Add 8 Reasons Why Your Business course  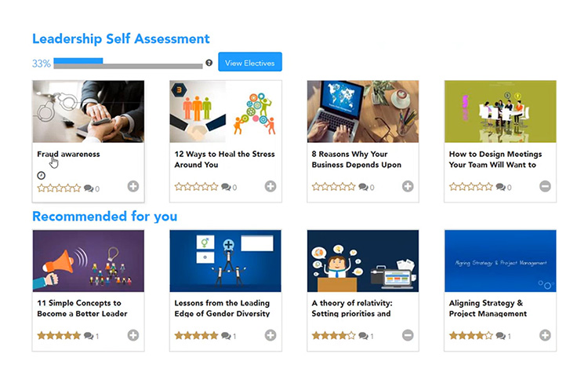click(408, 186)
